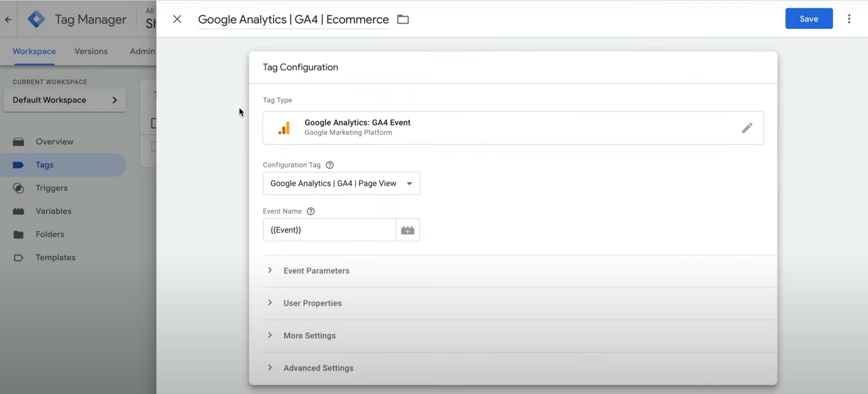Open the Default Workspace selector
Screen dimensions: 868x394
click(x=65, y=100)
